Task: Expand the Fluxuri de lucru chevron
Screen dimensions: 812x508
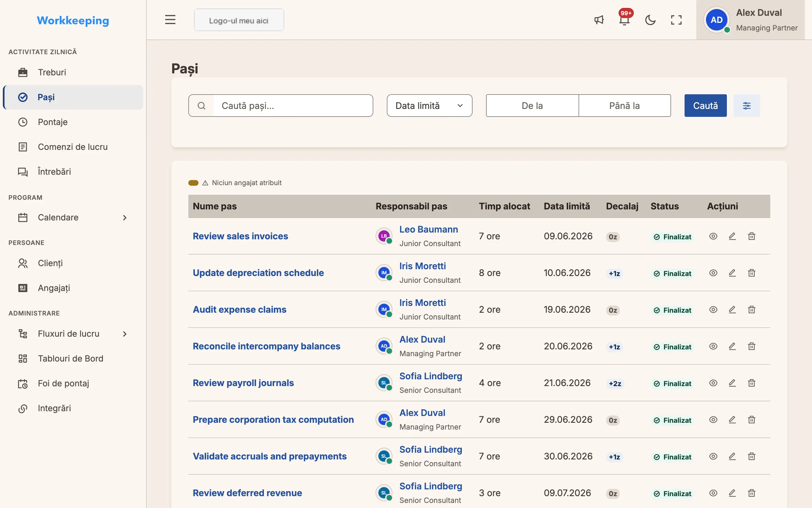Action: coord(125,334)
